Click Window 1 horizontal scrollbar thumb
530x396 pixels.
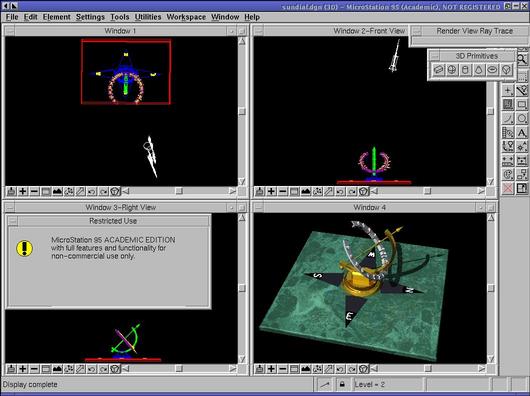point(179,191)
